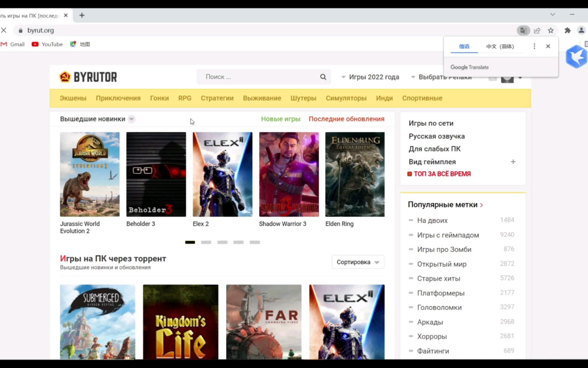Switch to Последние обновления tab
This screenshot has width=588, height=368.
point(346,119)
